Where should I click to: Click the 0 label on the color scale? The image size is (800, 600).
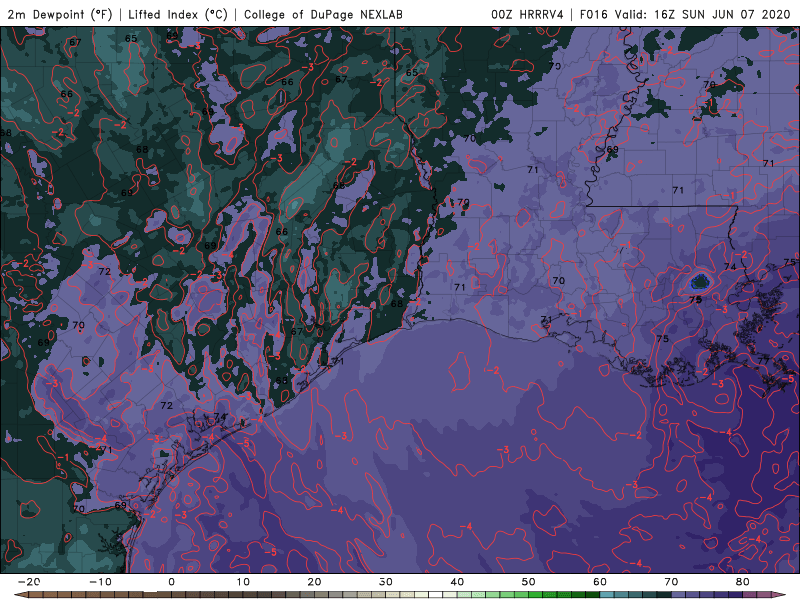point(171,582)
